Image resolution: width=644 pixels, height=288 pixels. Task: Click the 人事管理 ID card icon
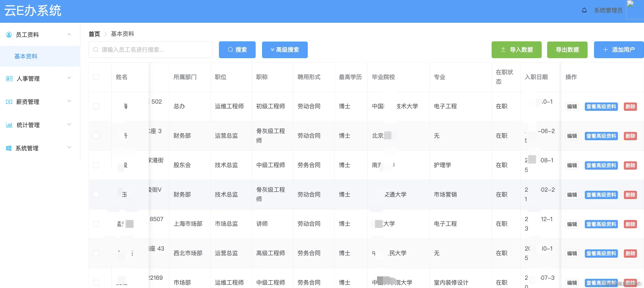click(x=9, y=78)
